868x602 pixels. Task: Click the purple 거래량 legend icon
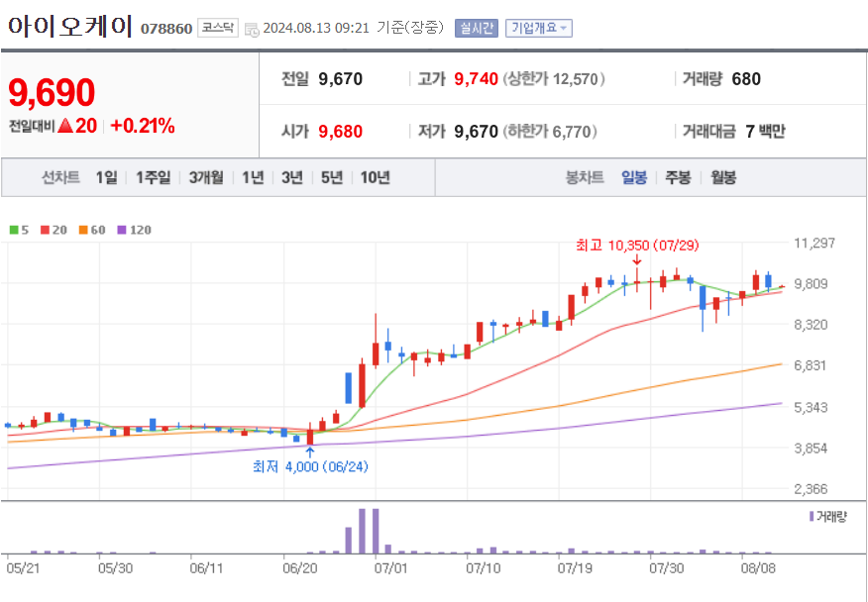pos(812,517)
